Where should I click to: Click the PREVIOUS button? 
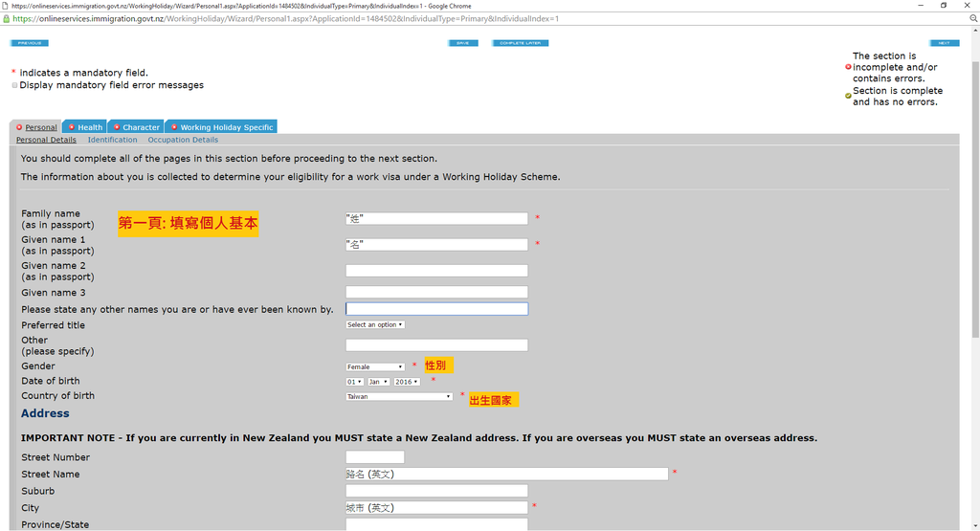pos(30,43)
